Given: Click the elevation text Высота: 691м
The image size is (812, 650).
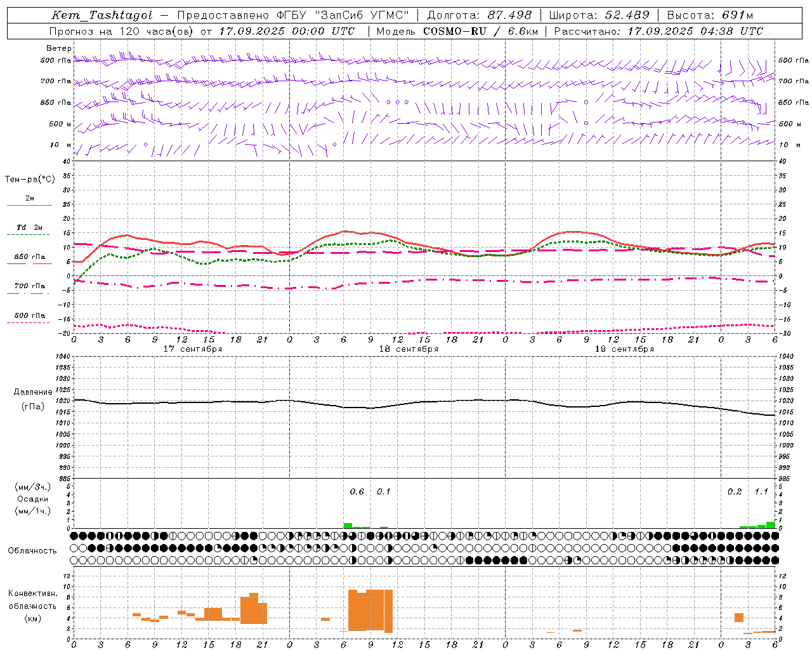Looking at the screenshot, I should point(710,16).
